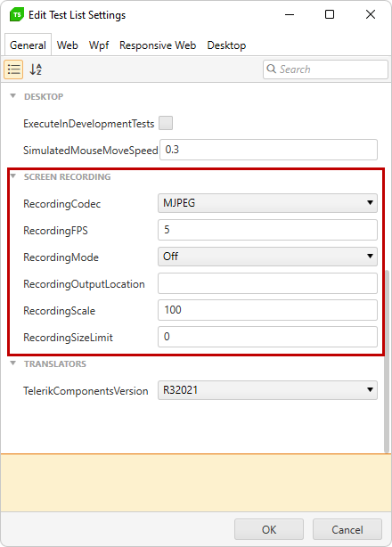Viewport: 392px width, 547px height.
Task: Open the Wpf tab
Action: [99, 45]
